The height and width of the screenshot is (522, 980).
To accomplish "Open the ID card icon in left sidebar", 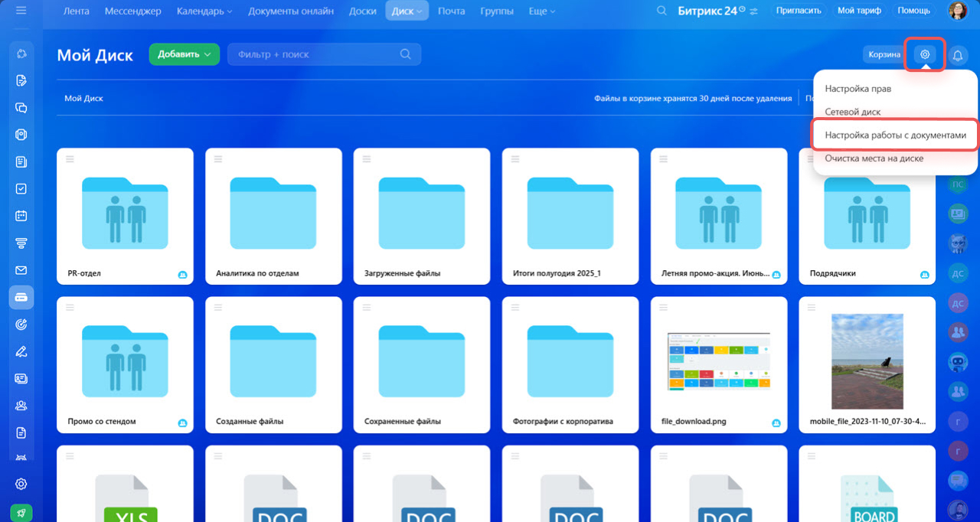I will (21, 378).
